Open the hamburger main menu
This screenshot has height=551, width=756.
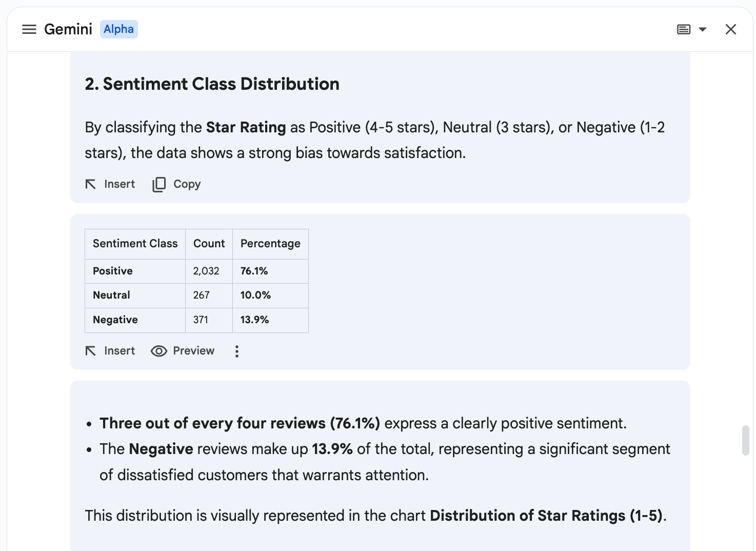coord(29,29)
